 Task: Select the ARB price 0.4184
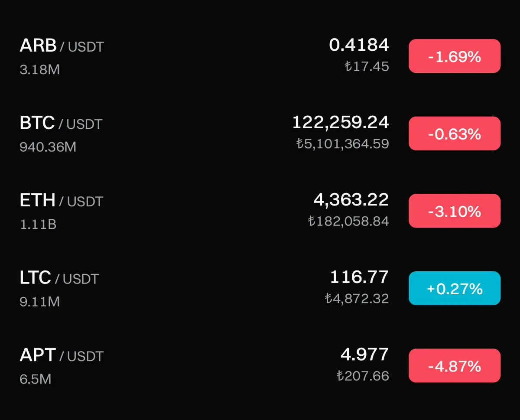(359, 45)
